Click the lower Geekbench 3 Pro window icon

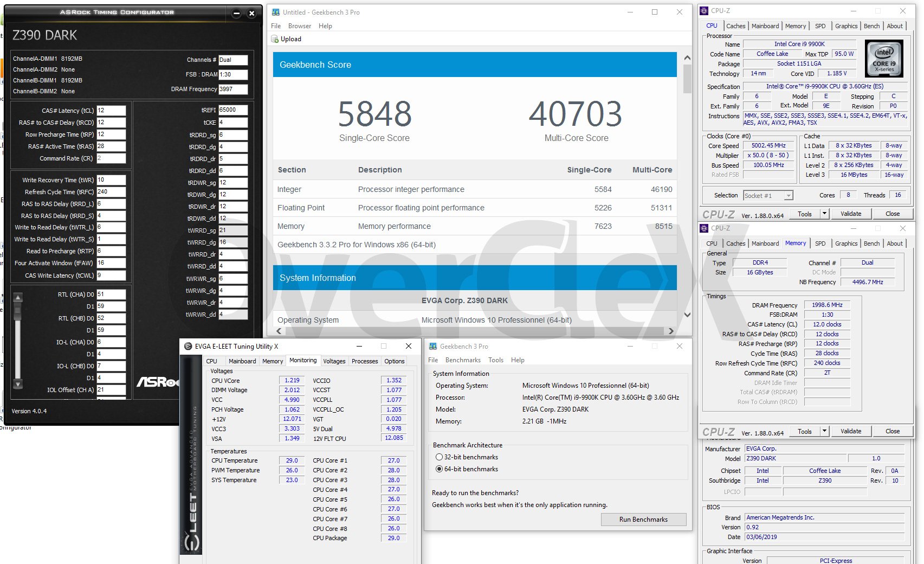[433, 346]
